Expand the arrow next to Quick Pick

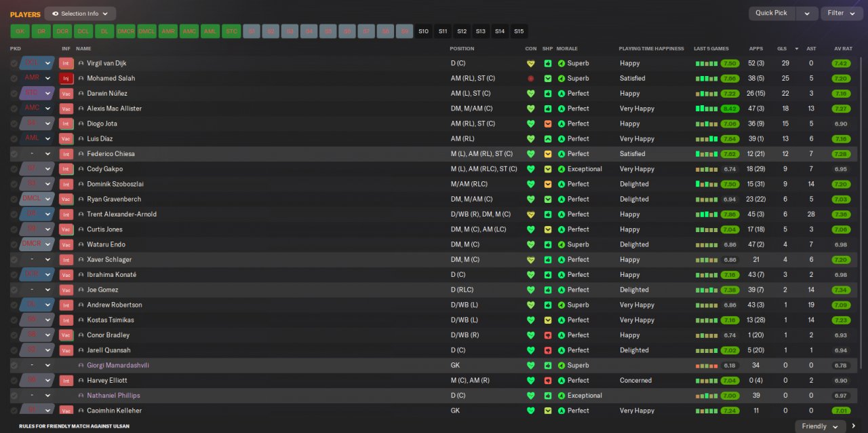807,13
